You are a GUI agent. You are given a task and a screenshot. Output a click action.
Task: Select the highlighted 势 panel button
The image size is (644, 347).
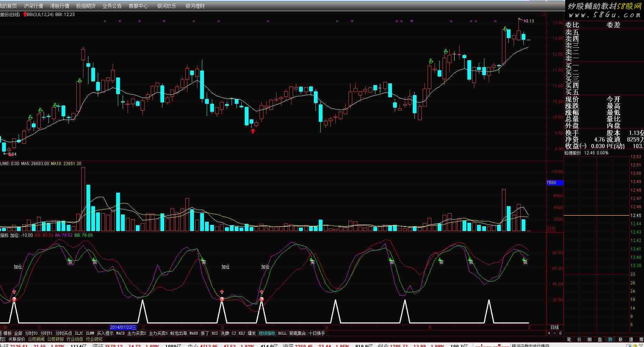[610, 339]
